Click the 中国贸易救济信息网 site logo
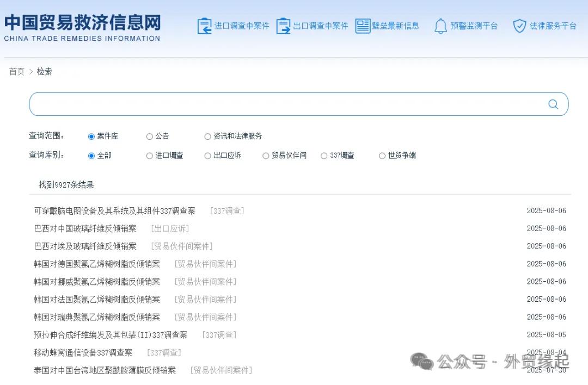The width and height of the screenshot is (588, 385). click(82, 26)
